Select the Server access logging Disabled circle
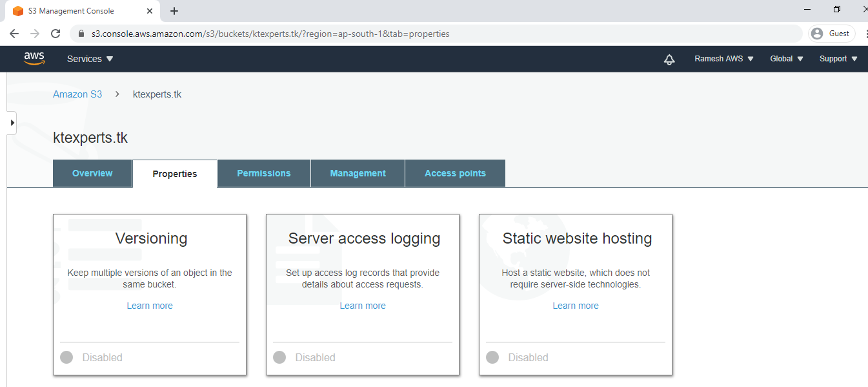The image size is (868, 387). pyautogui.click(x=279, y=357)
